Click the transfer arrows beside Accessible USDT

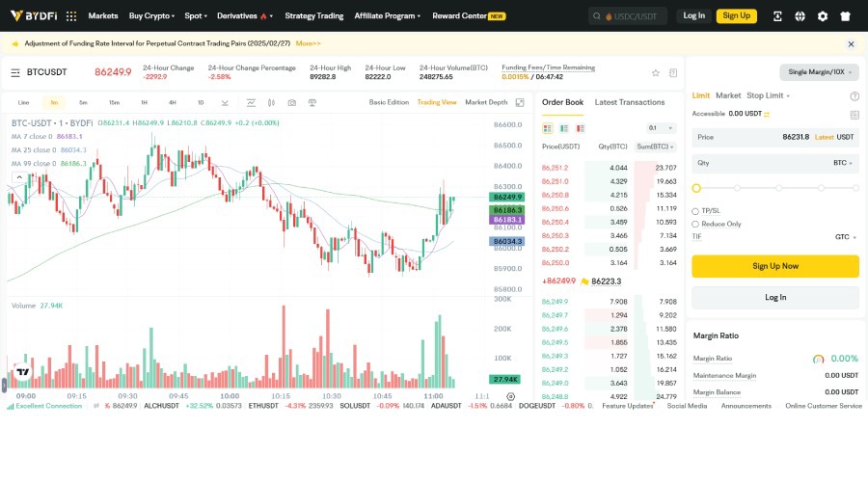pyautogui.click(x=767, y=114)
